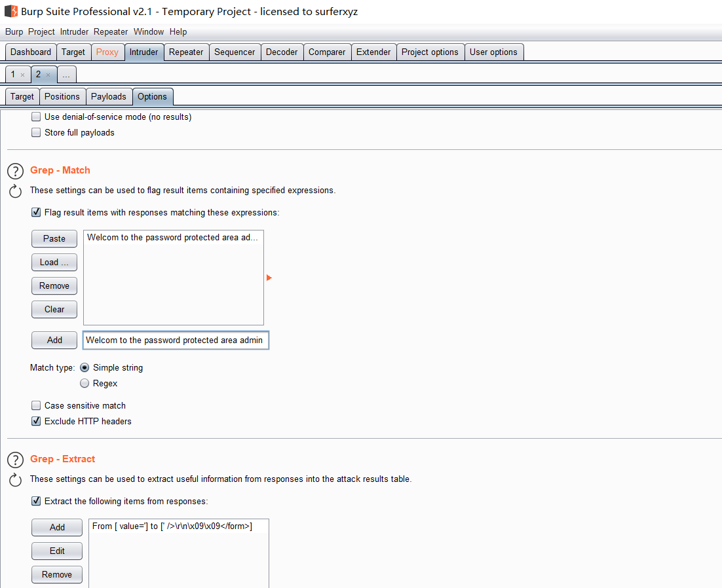Switch to the top-level Target tab
The image size is (722, 588).
point(73,52)
